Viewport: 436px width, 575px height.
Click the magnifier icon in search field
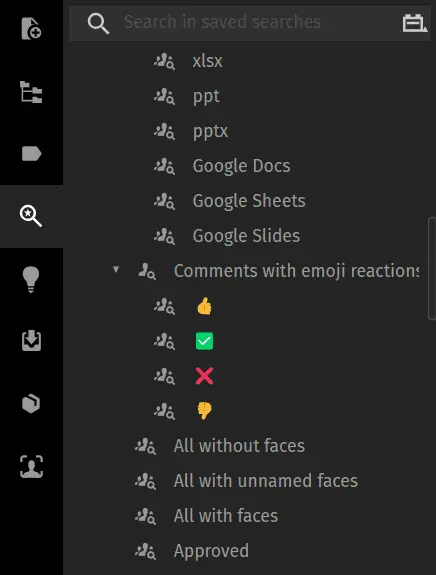tap(98, 23)
